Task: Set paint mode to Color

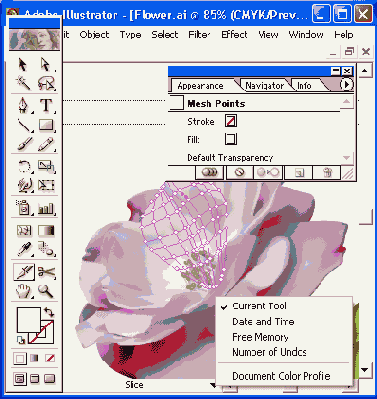Action: pos(20,359)
